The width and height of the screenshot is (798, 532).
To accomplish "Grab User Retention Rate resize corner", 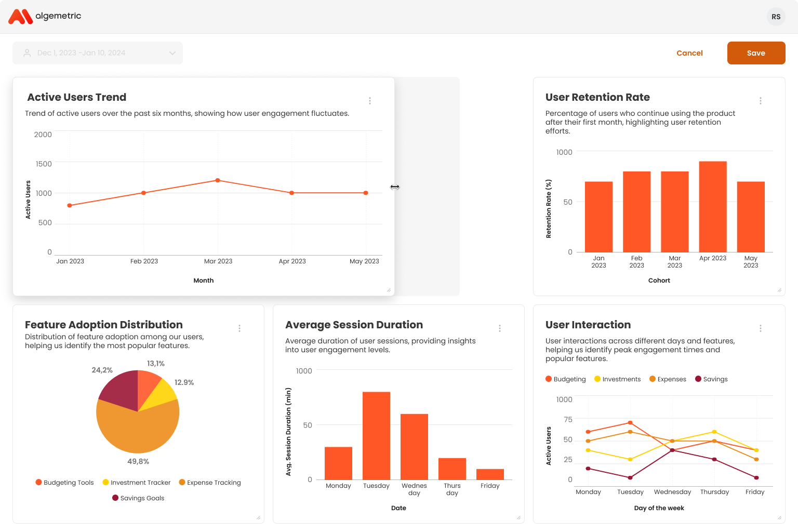I will pos(779,290).
